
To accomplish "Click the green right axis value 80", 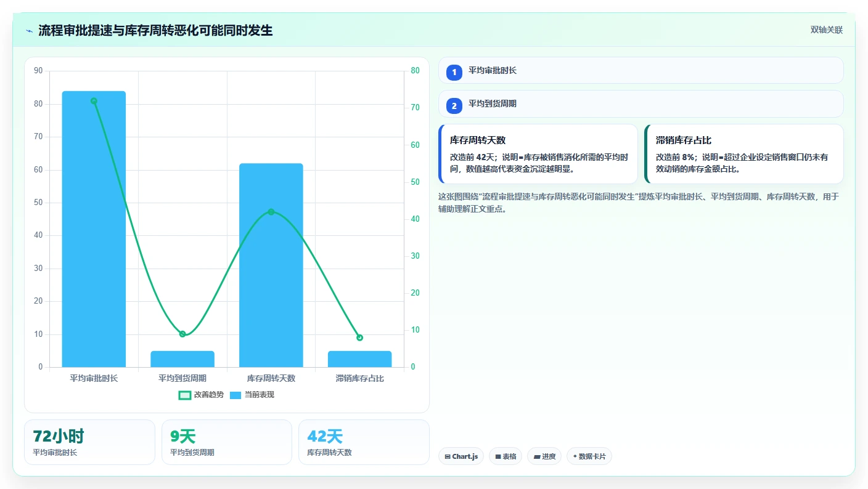I will coord(415,71).
